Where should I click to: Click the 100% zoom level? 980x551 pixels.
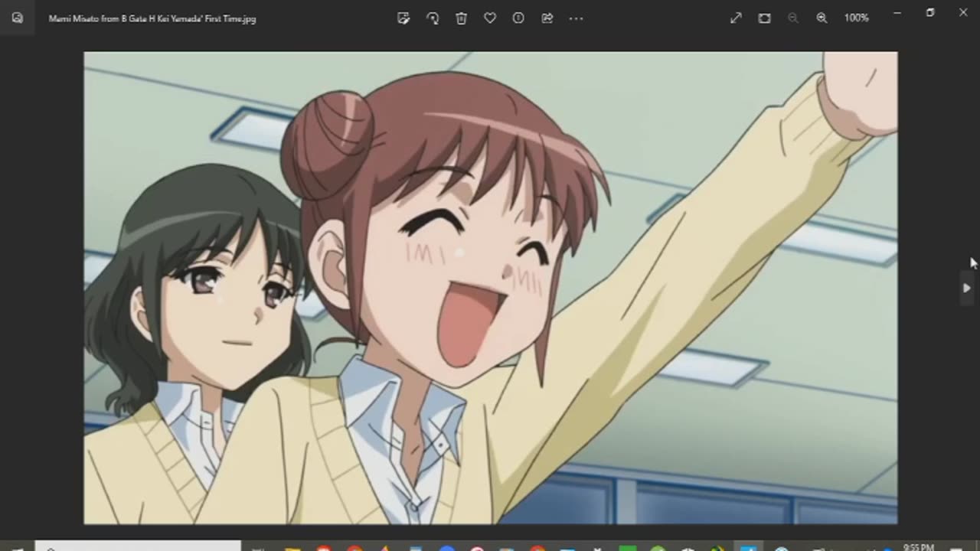856,18
